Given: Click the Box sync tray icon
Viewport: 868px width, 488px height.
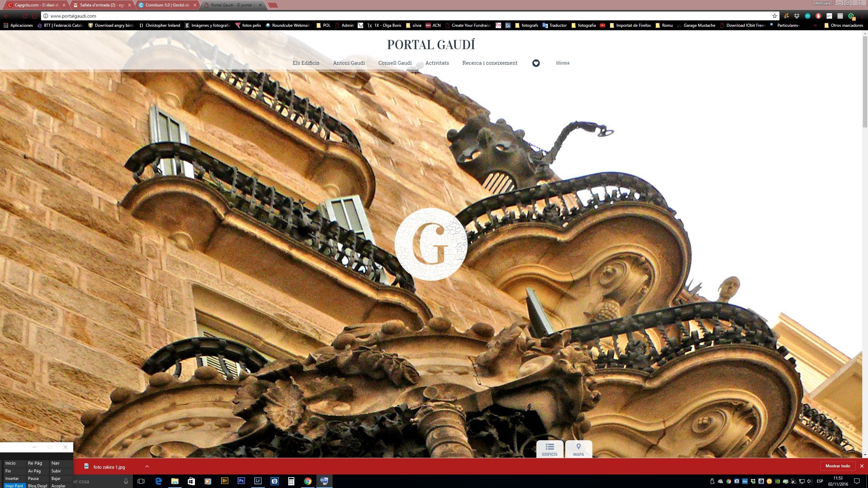Looking at the screenshot, I should tap(745, 481).
